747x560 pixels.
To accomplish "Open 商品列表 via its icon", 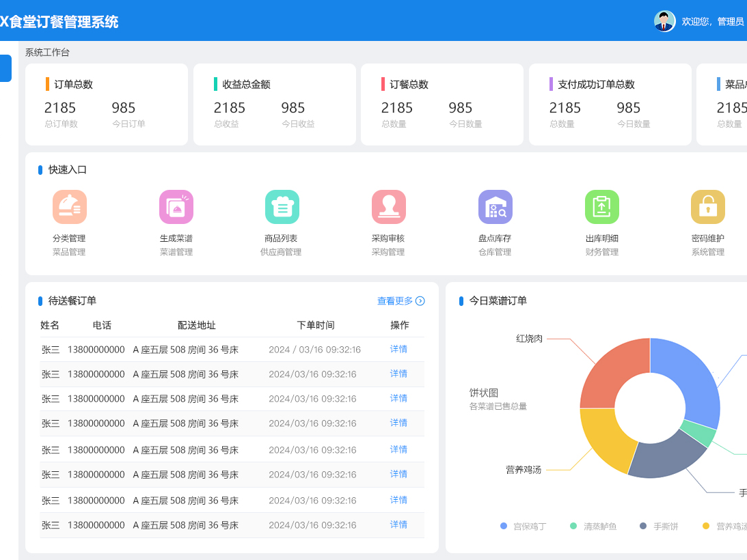I will tap(282, 206).
